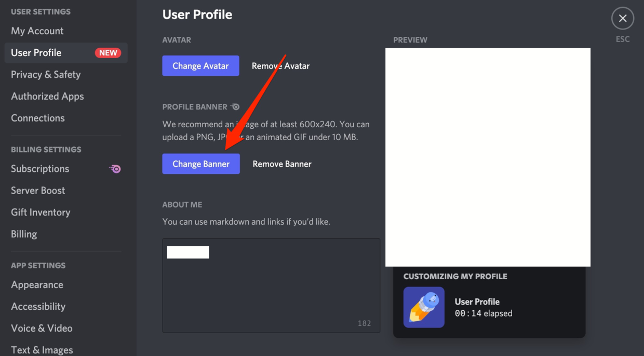Screen dimensions: 644x356
Task: Open Privacy & Safety settings
Action: (46, 74)
